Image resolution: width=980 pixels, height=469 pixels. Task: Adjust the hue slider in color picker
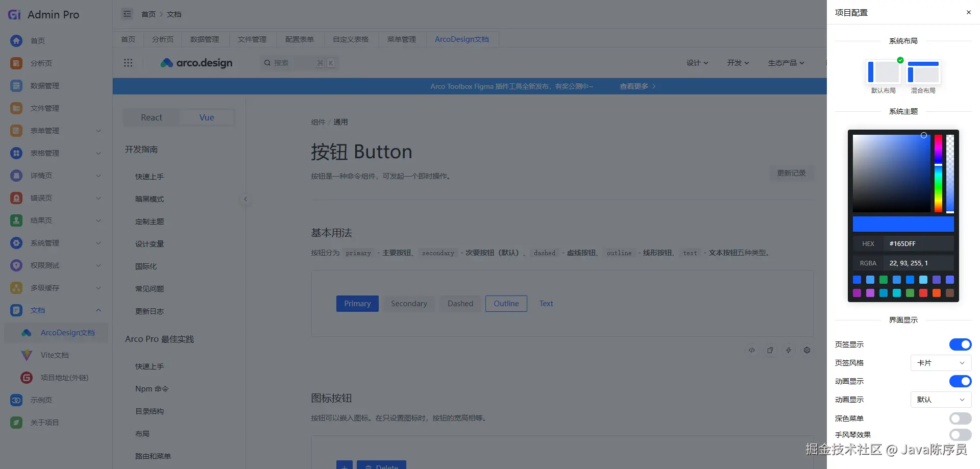tap(938, 174)
